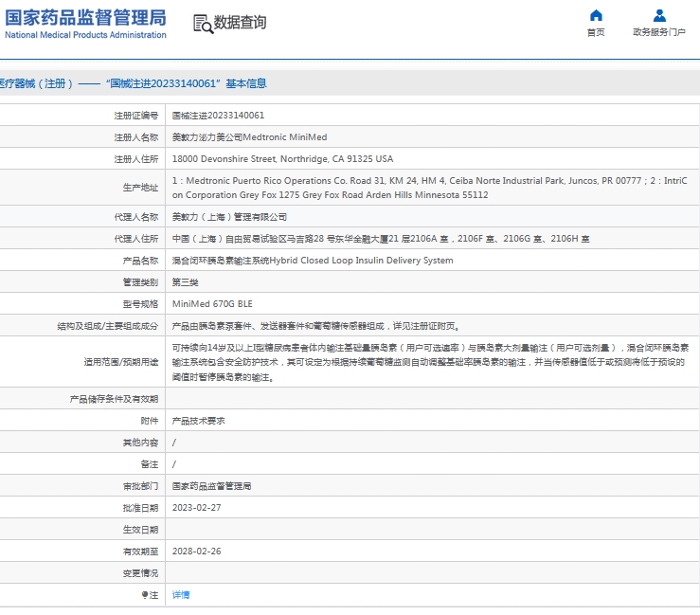Click the 变更情况 row label
The height and width of the screenshot is (615, 700).
(x=140, y=573)
